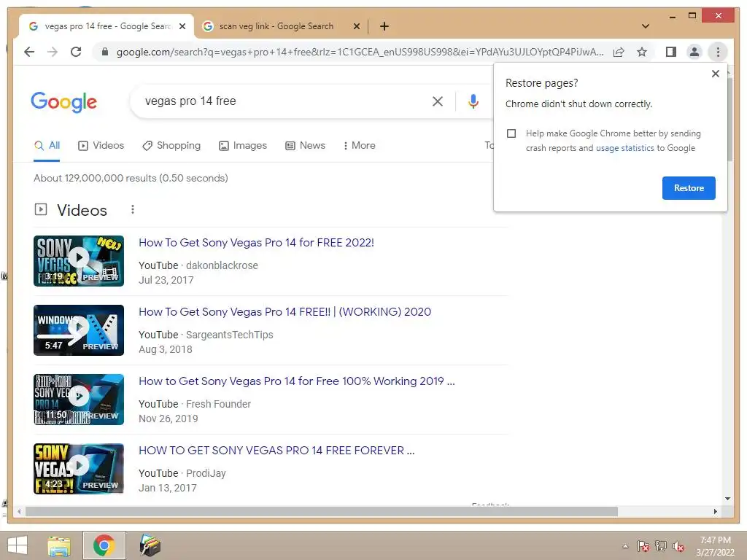Image resolution: width=747 pixels, height=560 pixels.
Task: Open usage statistics link
Action: coord(624,148)
